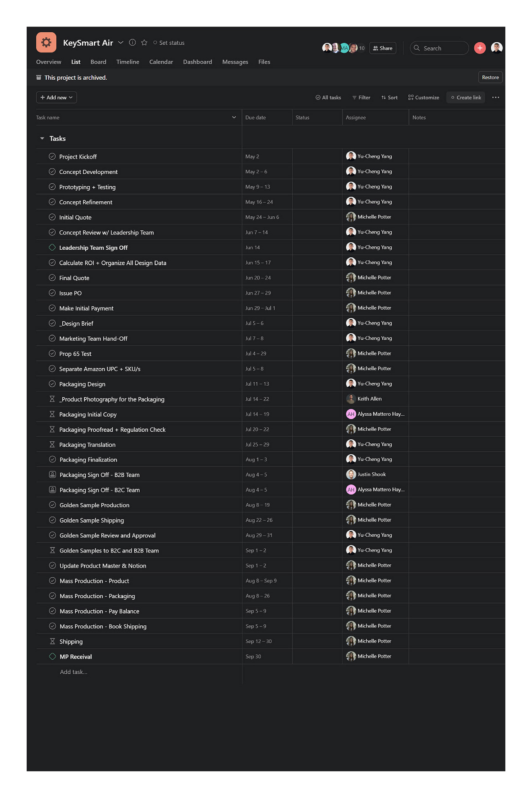The height and width of the screenshot is (798, 532).
Task: Click the hourglass on Packaging Proofread + Regulation Check
Action: click(x=52, y=429)
